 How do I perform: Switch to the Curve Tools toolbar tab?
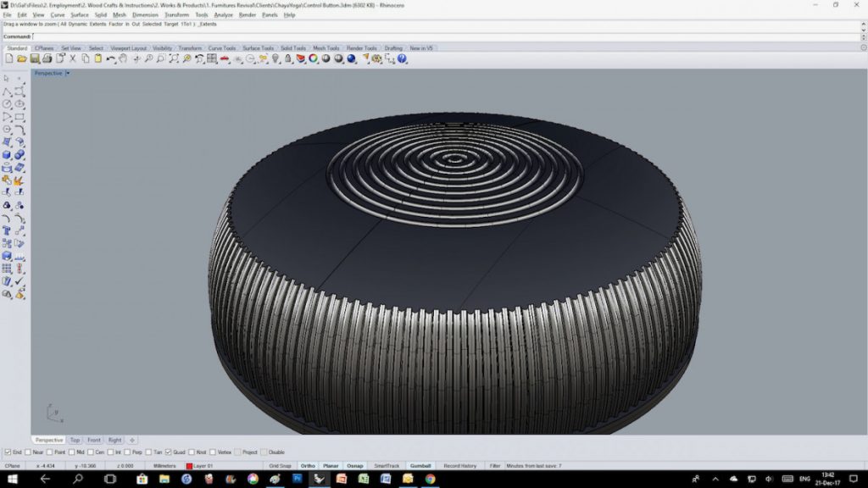(222, 48)
